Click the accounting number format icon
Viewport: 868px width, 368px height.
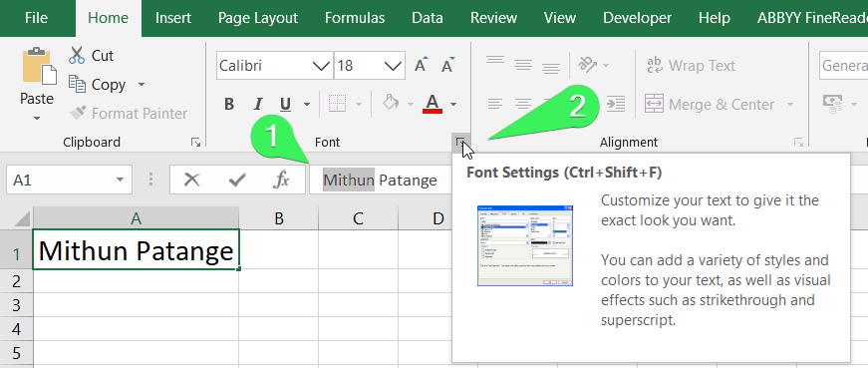(831, 104)
